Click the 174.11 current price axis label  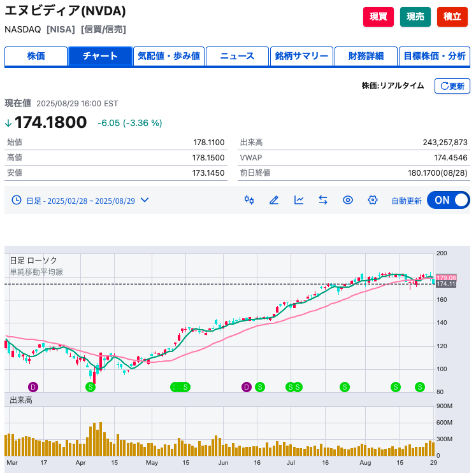tap(446, 284)
